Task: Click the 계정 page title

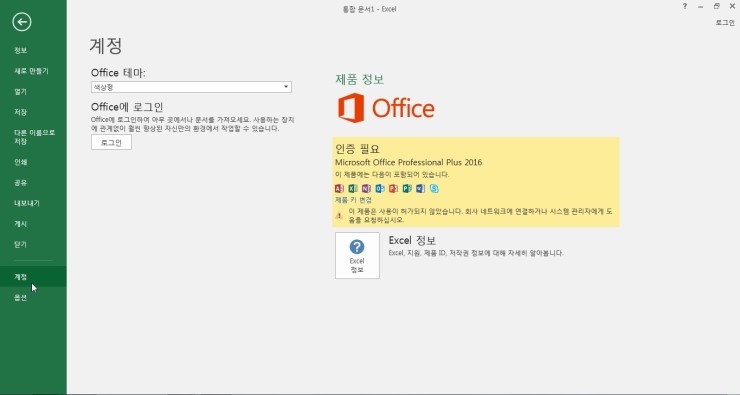Action: click(x=106, y=46)
